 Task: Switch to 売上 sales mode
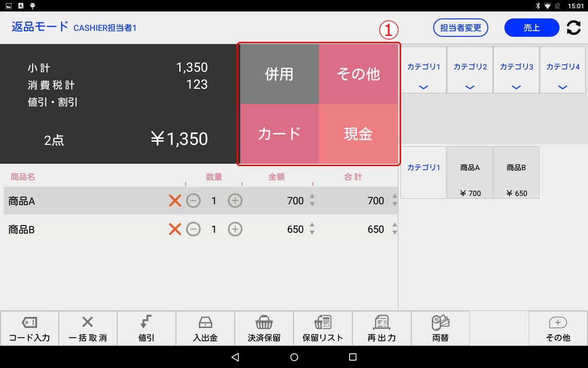tap(531, 28)
